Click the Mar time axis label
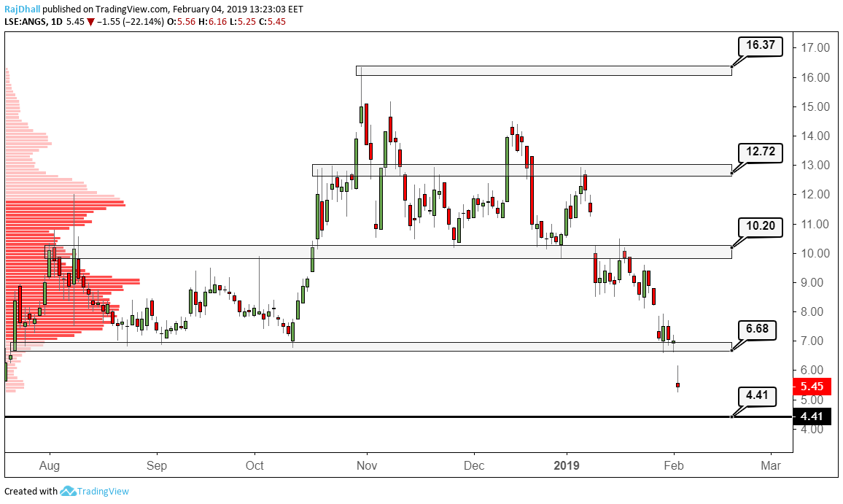This screenshot has height=504, width=843. (x=771, y=466)
